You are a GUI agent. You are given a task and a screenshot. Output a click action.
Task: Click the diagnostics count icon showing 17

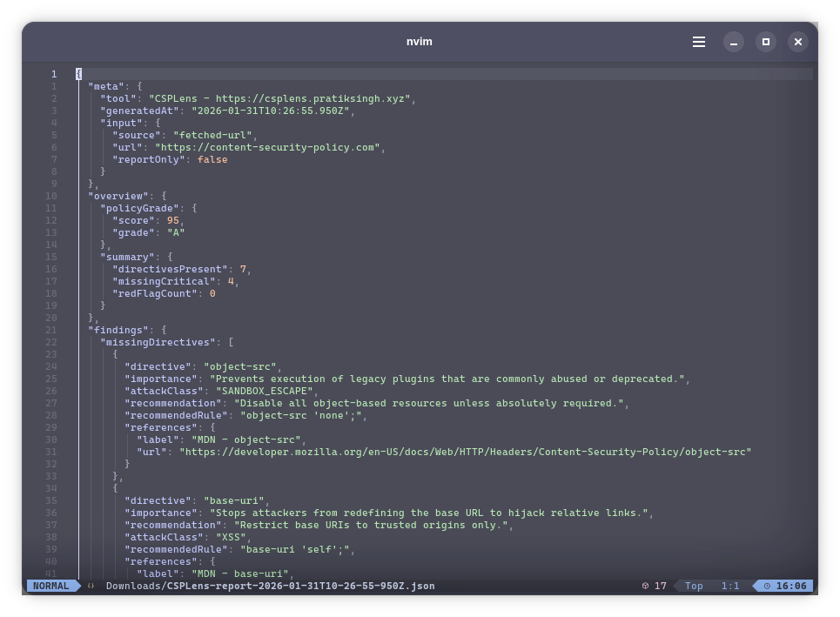click(645, 586)
